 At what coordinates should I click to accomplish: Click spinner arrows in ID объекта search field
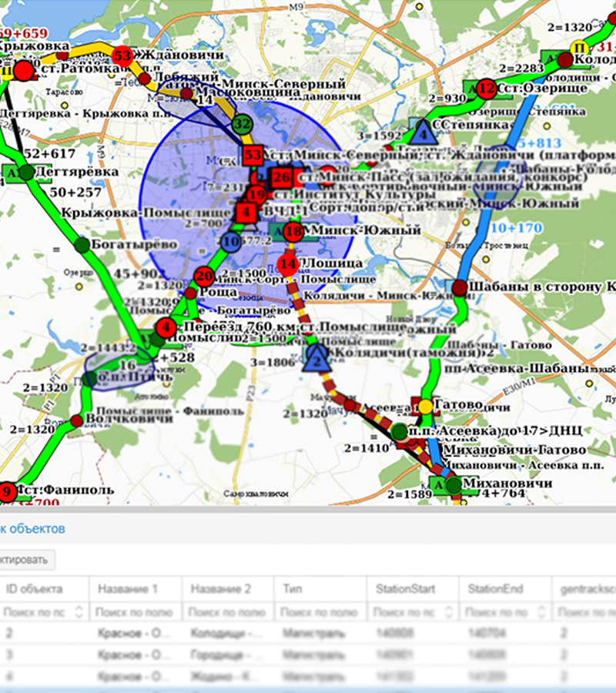click(82, 612)
